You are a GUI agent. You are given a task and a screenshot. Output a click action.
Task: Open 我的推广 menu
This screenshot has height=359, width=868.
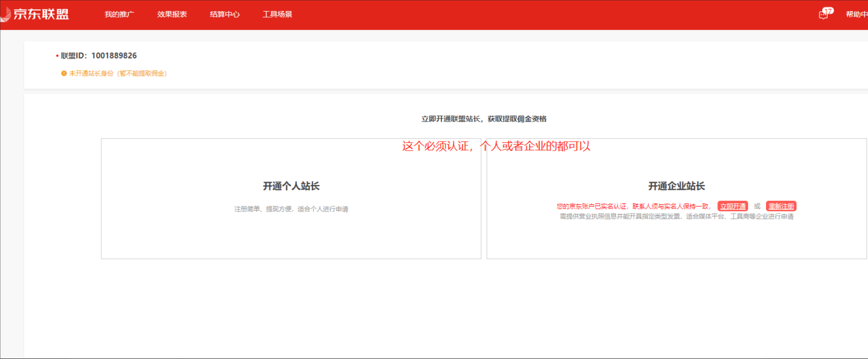pyautogui.click(x=120, y=15)
